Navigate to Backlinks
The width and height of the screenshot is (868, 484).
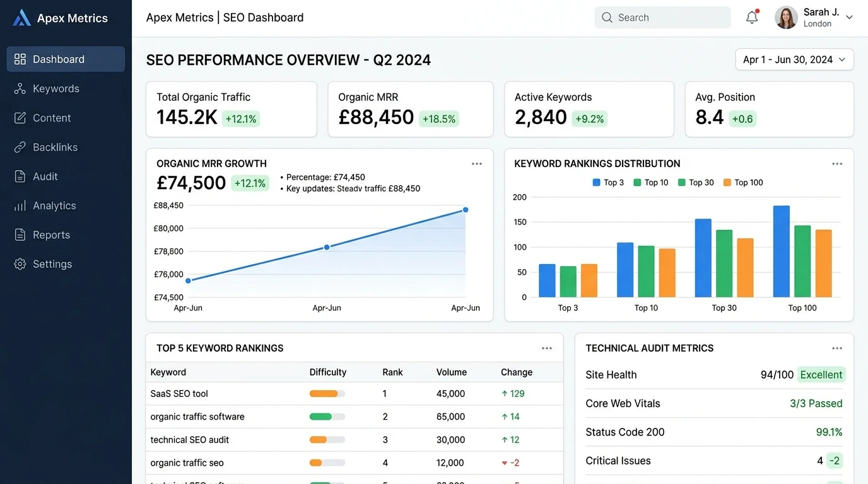(x=66, y=147)
